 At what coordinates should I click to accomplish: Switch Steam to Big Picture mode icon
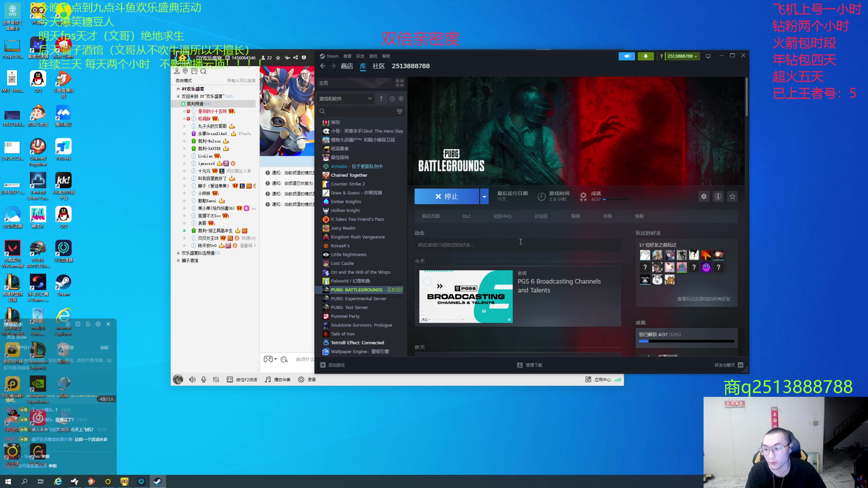[x=708, y=56]
